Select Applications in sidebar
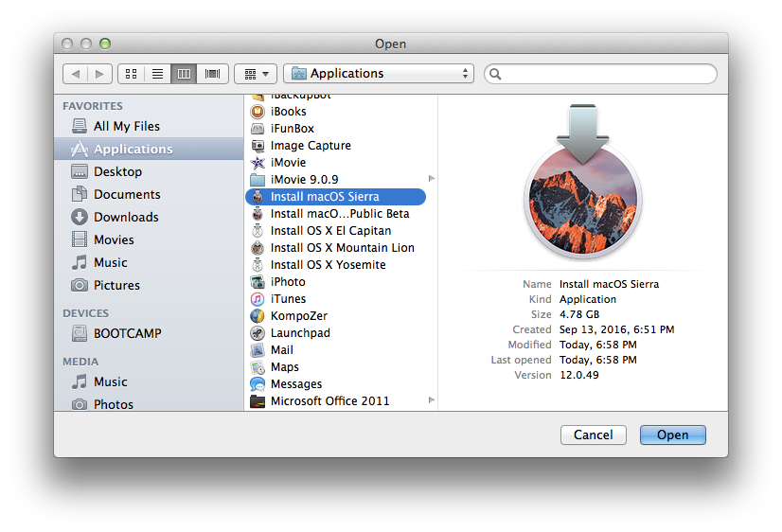The width and height of the screenshot is (782, 532). (149, 149)
